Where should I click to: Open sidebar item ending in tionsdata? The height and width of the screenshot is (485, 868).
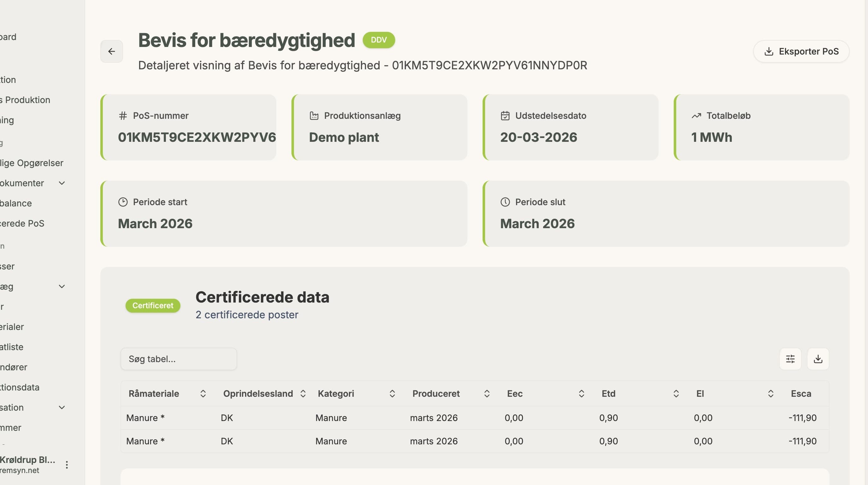[x=20, y=387]
